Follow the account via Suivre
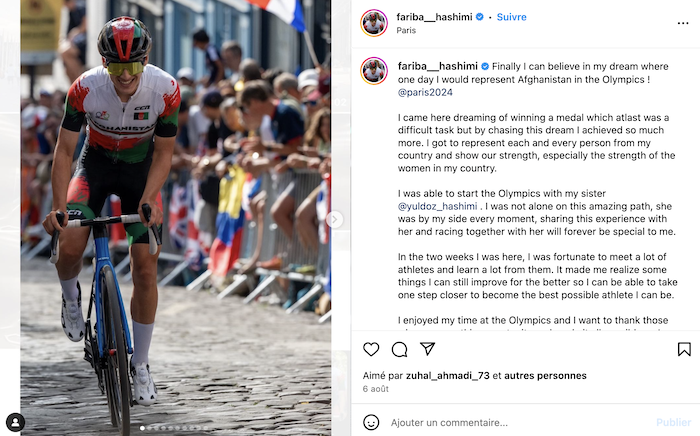 tap(512, 17)
